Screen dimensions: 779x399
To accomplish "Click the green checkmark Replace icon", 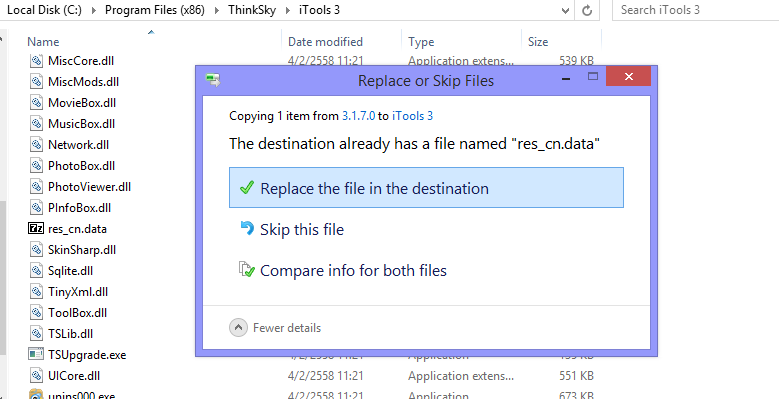I will [x=246, y=188].
